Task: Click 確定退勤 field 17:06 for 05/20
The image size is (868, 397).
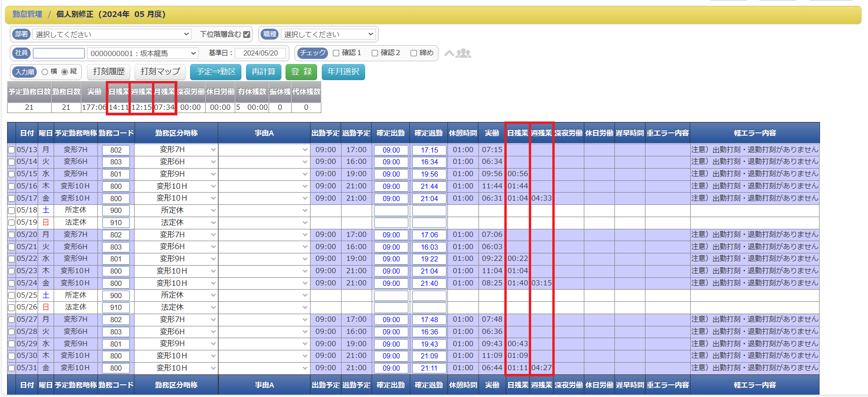Action: coord(429,235)
